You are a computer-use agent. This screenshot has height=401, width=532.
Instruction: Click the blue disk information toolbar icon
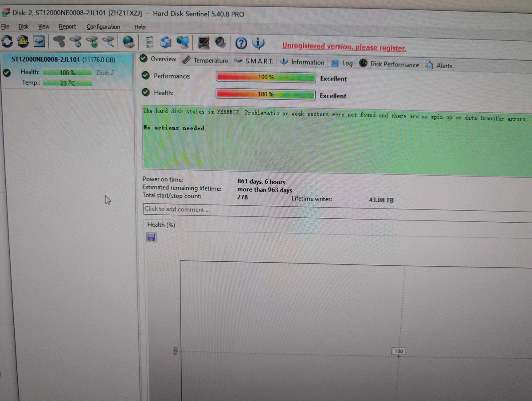[39, 41]
